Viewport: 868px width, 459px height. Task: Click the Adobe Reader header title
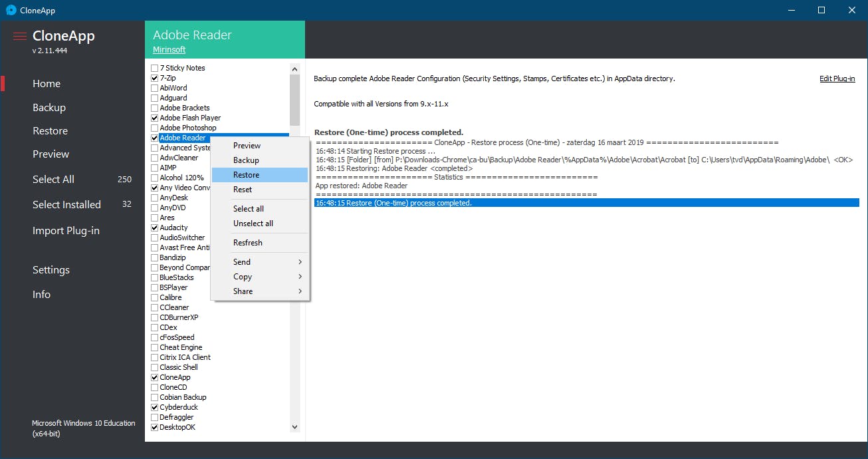tap(192, 35)
